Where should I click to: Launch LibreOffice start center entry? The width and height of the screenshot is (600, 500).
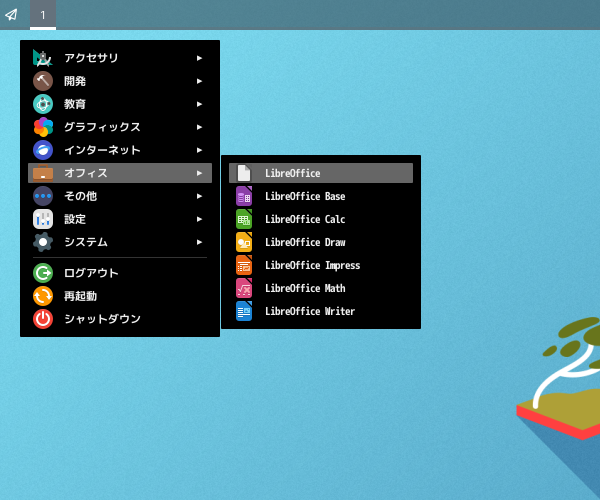coord(321,173)
